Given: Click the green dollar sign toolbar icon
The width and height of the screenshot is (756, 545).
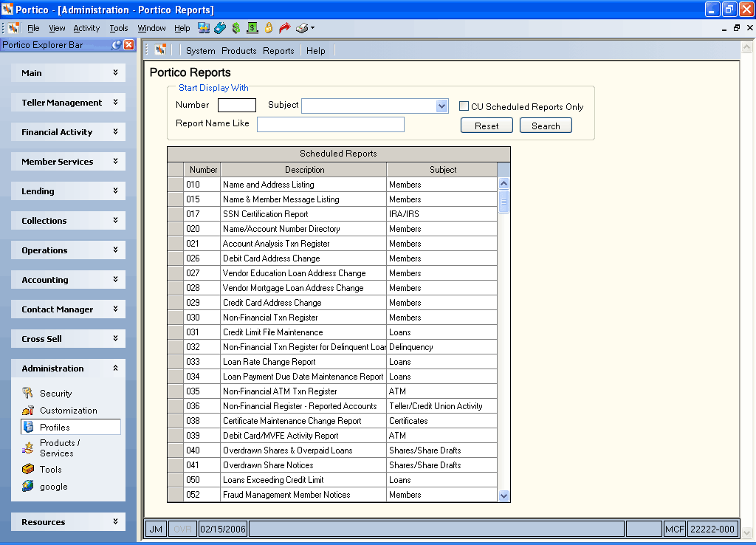Looking at the screenshot, I should [236, 28].
